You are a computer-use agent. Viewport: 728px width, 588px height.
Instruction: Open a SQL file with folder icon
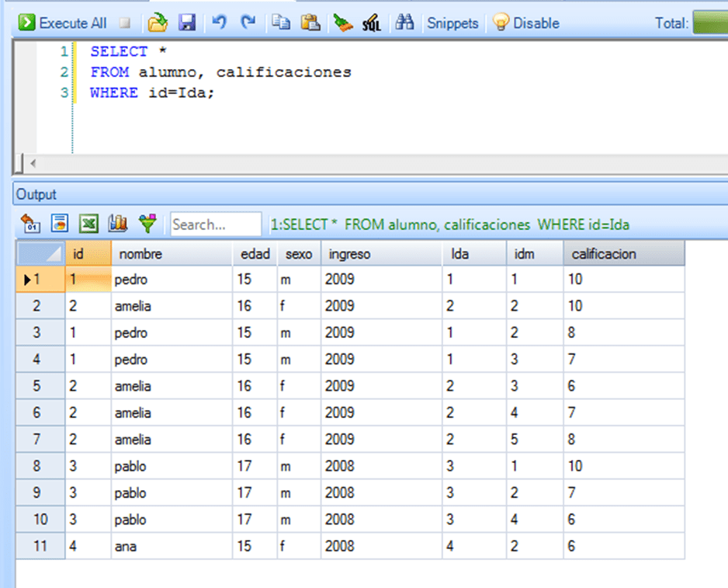(x=158, y=23)
